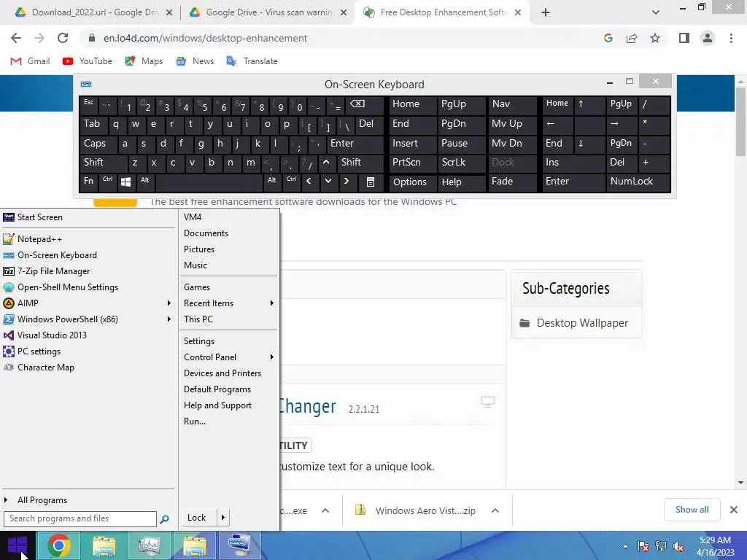Expand Recent Items submenu
747x560 pixels.
(228, 303)
